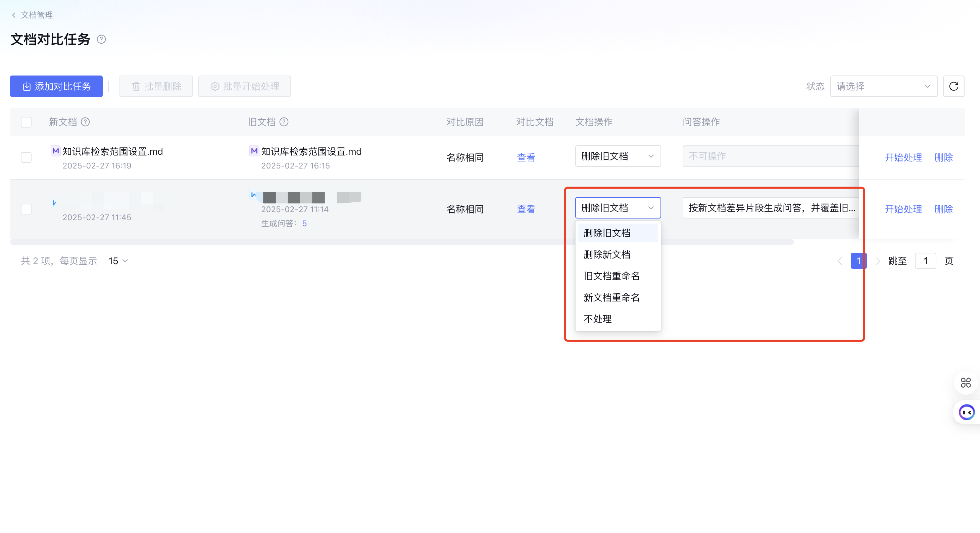Go to next page arrow in pagination

[x=877, y=261]
